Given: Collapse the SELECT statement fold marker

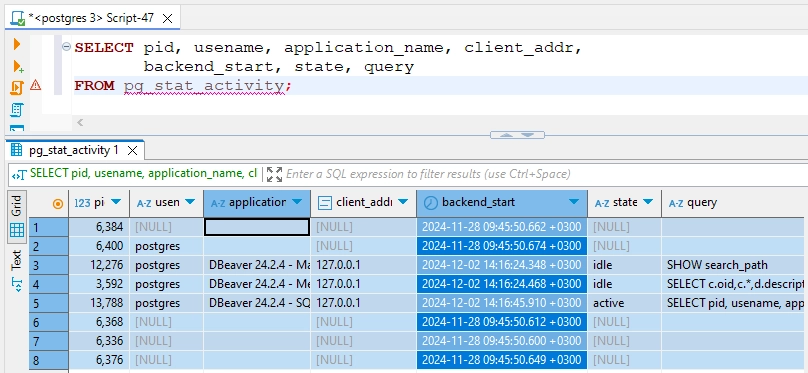Looking at the screenshot, I should [x=66, y=47].
